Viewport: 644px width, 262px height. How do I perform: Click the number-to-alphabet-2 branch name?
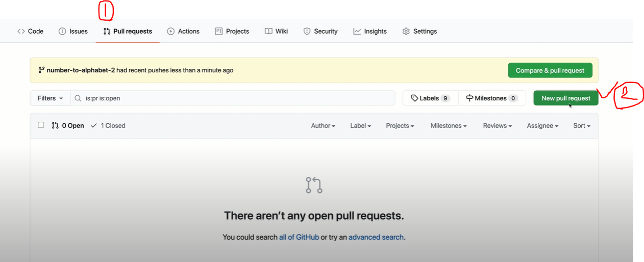pos(81,70)
